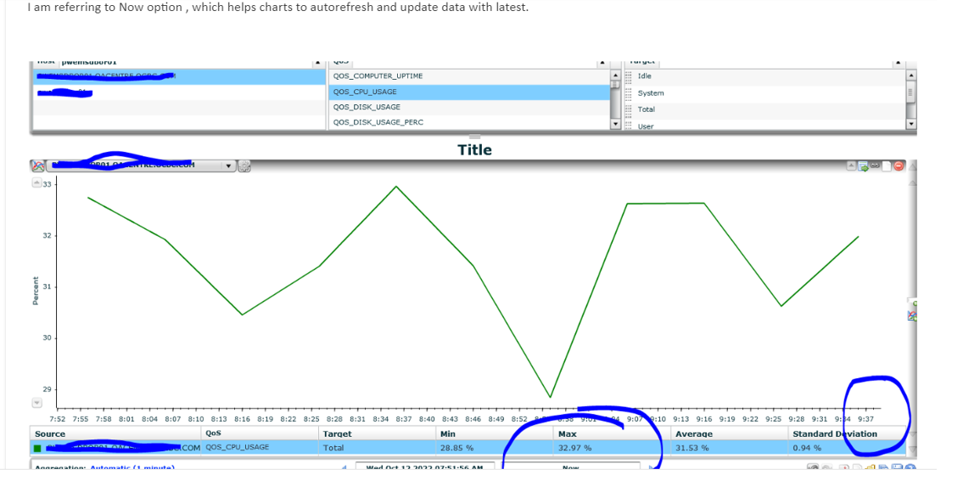
Task: Click QoS list scrollbar down arrow
Action: 614,124
